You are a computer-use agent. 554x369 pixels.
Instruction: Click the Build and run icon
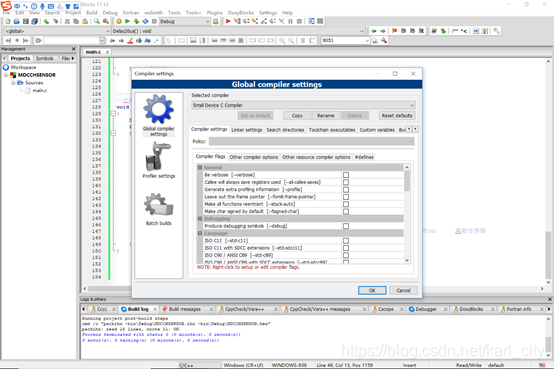coord(136,22)
